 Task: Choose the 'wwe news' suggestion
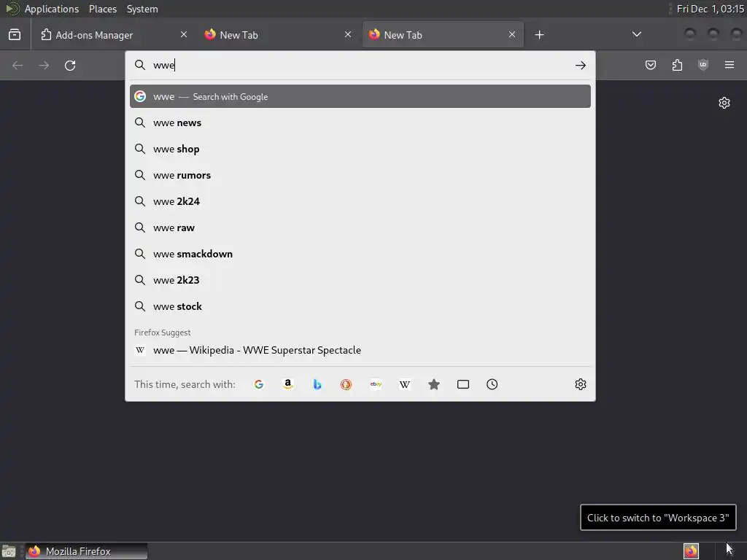click(360, 122)
